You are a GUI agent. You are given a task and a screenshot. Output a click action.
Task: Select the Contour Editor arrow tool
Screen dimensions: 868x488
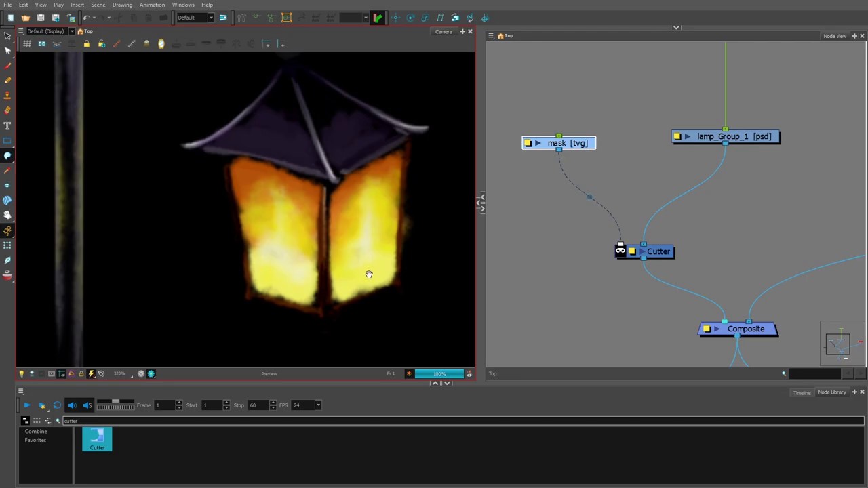(x=7, y=51)
